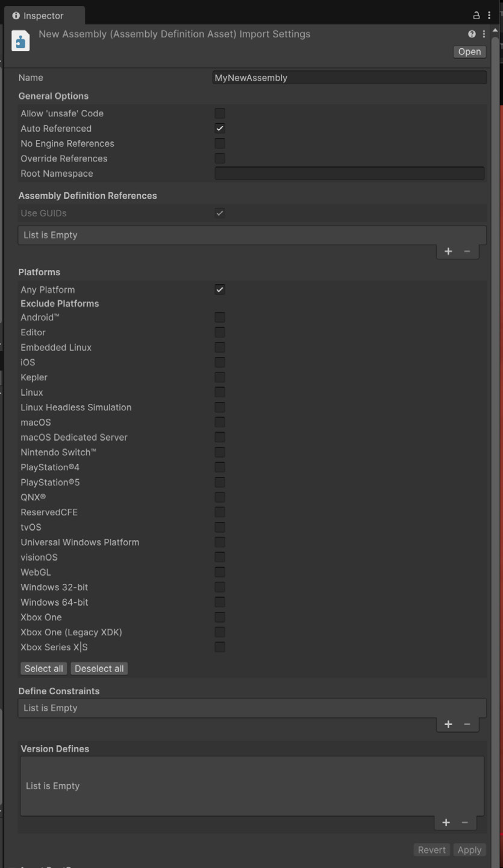Exclude the Windows 64-bit checkbox
The height and width of the screenshot is (868, 503).
[x=220, y=602]
